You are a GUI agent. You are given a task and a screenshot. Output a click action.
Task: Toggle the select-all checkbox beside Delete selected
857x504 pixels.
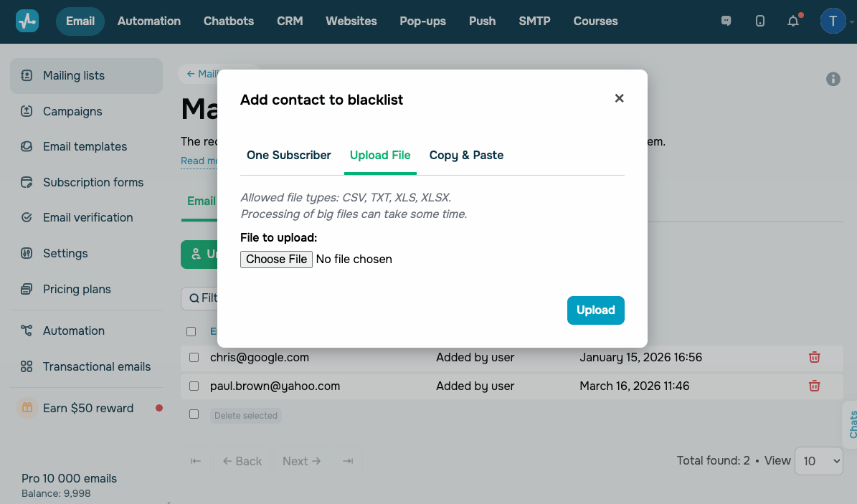tap(194, 414)
